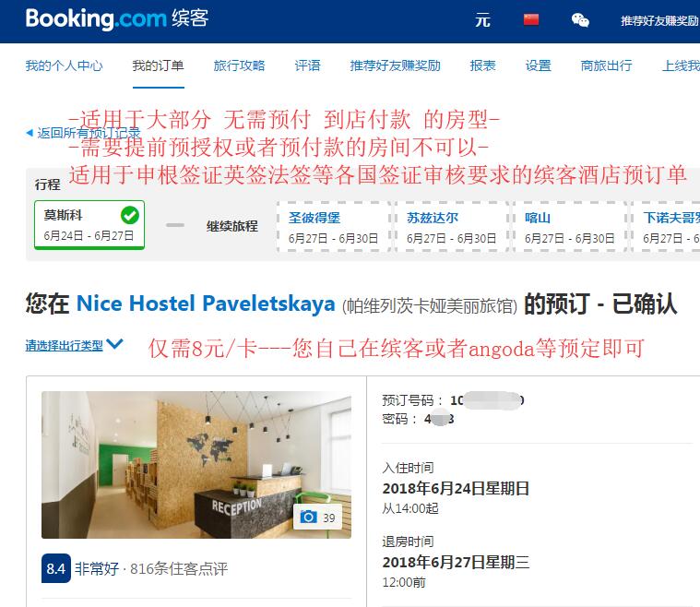Click 推荐好友赚奖励 in top header
700x607 pixels.
coord(659,20)
